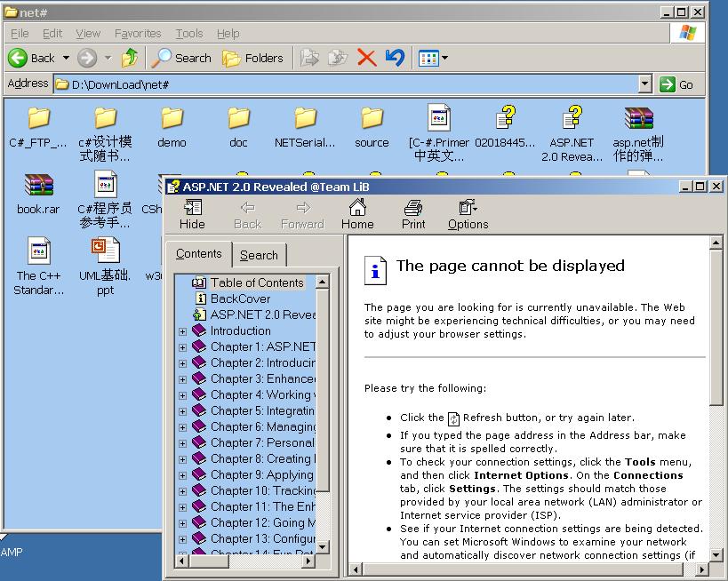Screen dimensions: 728x581
Task: Open the Views button in Explorer toolbar
Action: coord(428,59)
